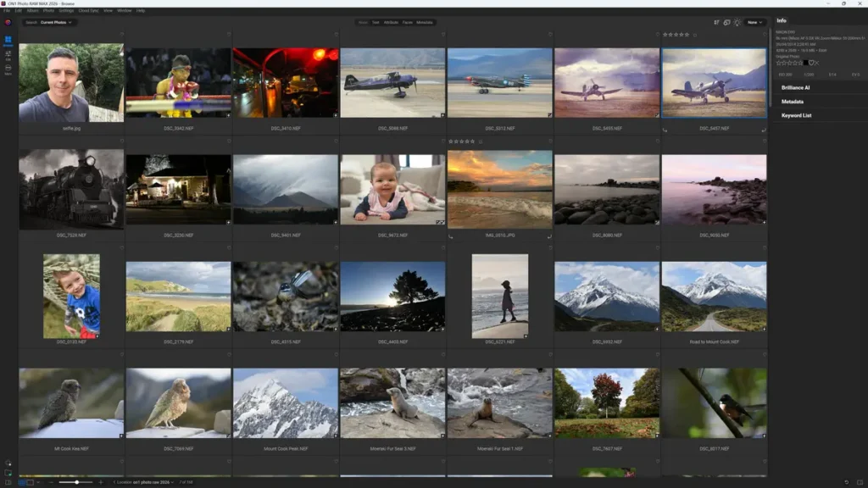
Task: Click the lightbulb icon in top toolbar
Action: [x=737, y=22]
